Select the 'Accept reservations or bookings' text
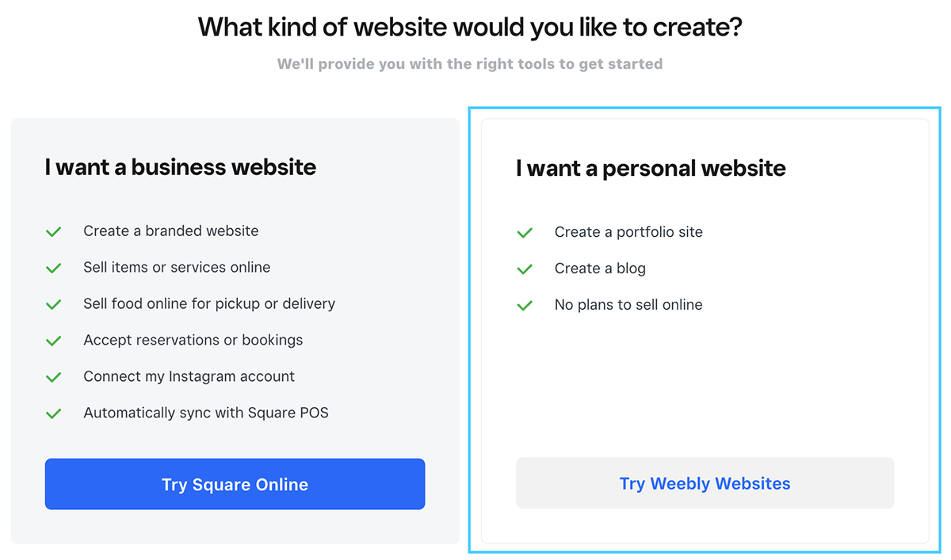Viewport: 951px width, 560px height. click(193, 340)
